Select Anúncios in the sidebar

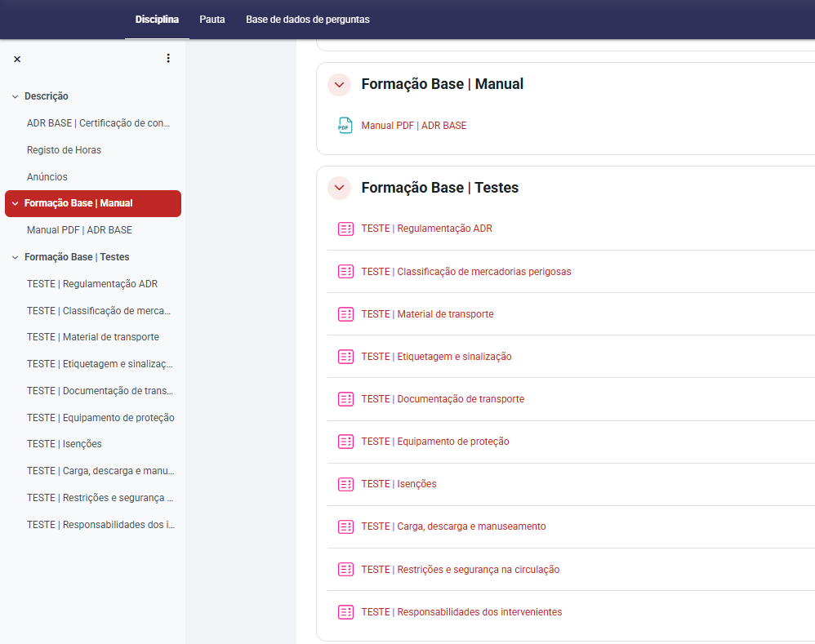(x=47, y=177)
